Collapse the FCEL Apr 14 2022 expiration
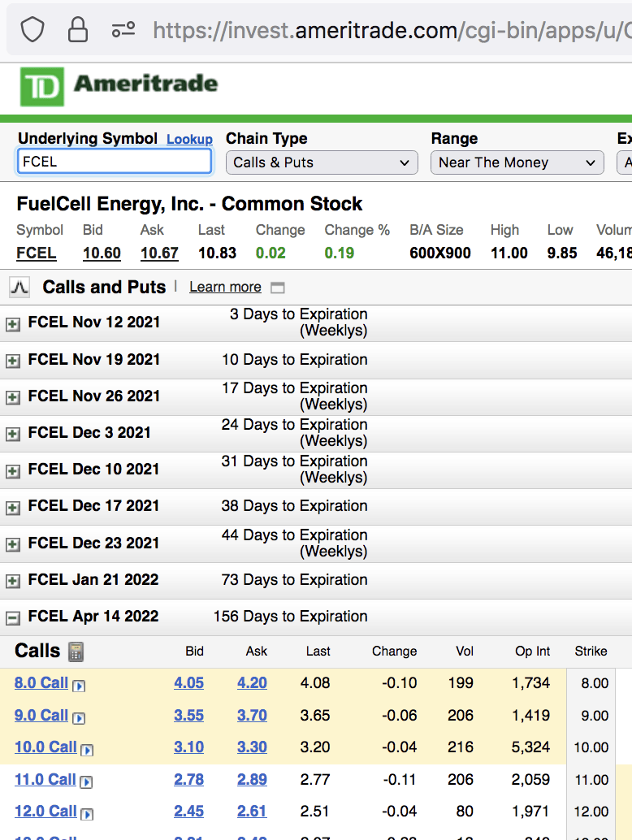The image size is (632, 840). tap(13, 618)
